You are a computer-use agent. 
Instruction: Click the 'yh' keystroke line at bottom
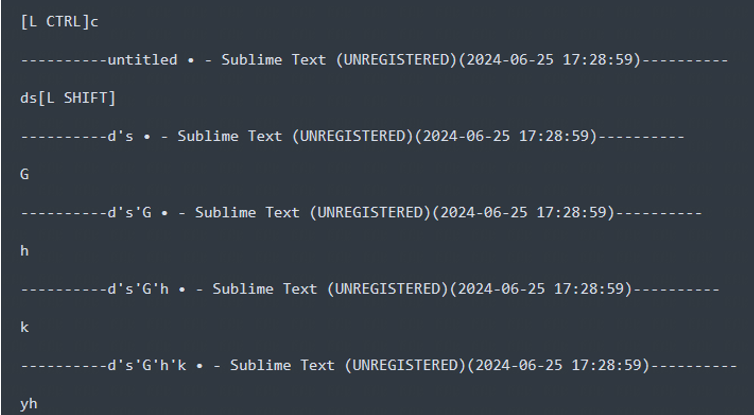tap(29, 404)
